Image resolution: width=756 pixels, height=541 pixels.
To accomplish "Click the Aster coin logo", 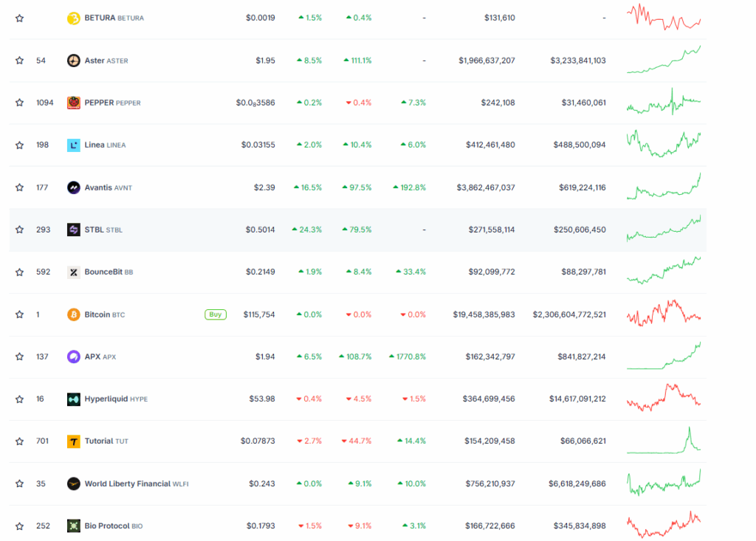I will 74,61.
